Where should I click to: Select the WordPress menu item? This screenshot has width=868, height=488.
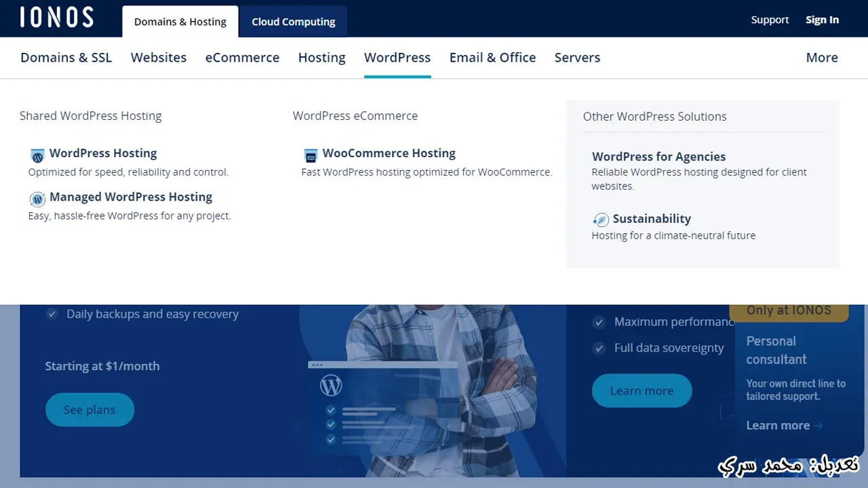point(397,58)
